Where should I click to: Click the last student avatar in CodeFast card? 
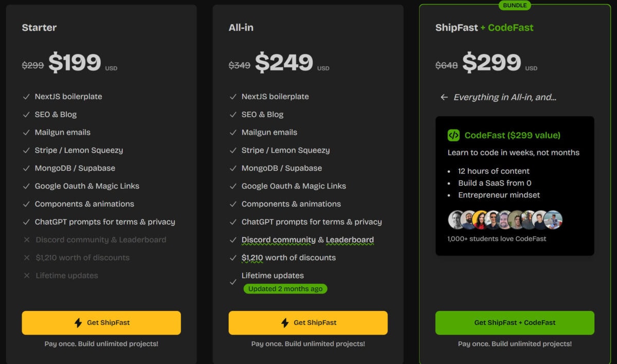point(553,220)
